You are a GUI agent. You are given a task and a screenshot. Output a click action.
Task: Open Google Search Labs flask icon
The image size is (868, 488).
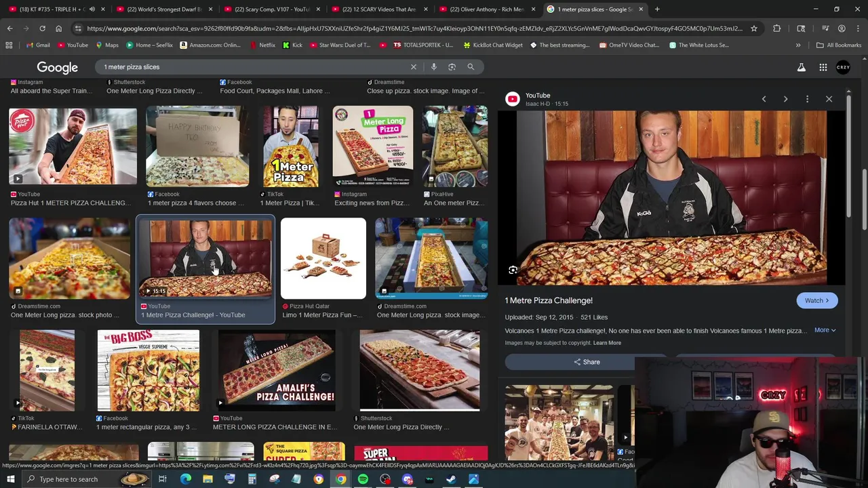coord(802,67)
